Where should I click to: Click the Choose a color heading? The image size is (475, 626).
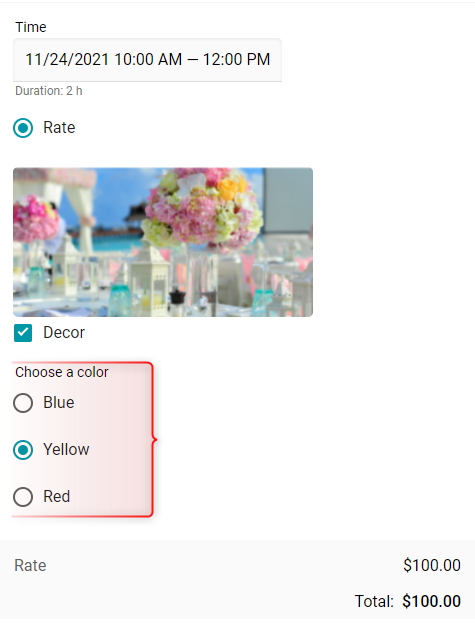(62, 372)
